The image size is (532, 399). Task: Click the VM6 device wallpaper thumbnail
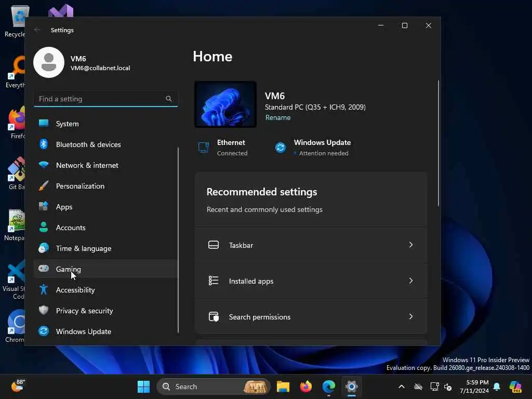(x=225, y=104)
